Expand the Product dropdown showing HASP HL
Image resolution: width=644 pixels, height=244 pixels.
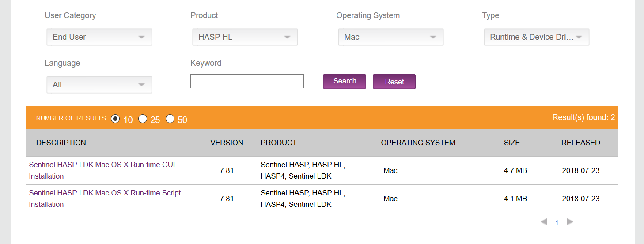coord(245,37)
